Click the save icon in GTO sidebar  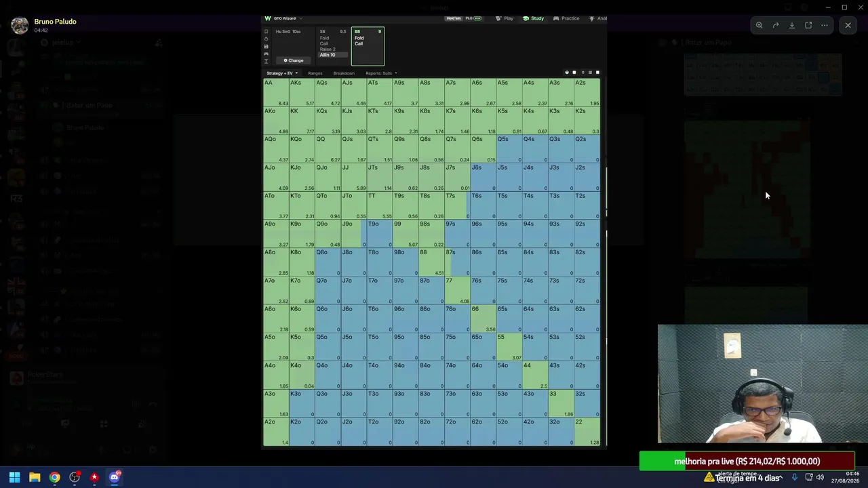coord(266,47)
